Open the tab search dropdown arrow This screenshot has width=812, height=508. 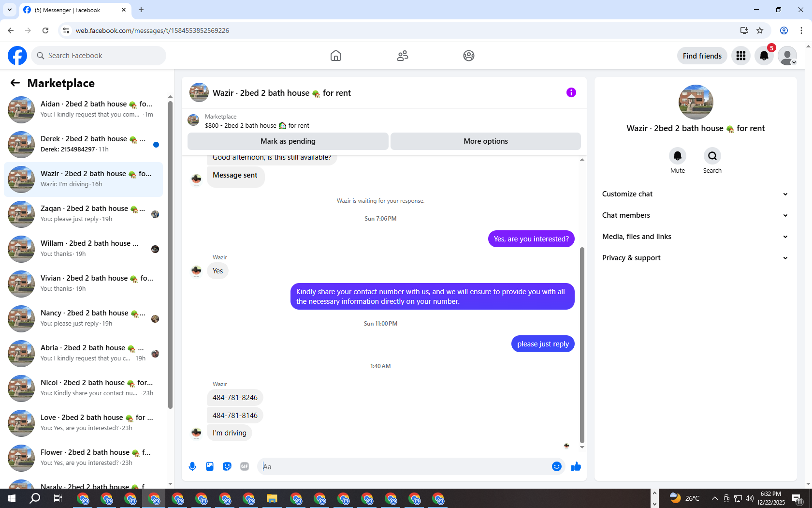(10, 10)
